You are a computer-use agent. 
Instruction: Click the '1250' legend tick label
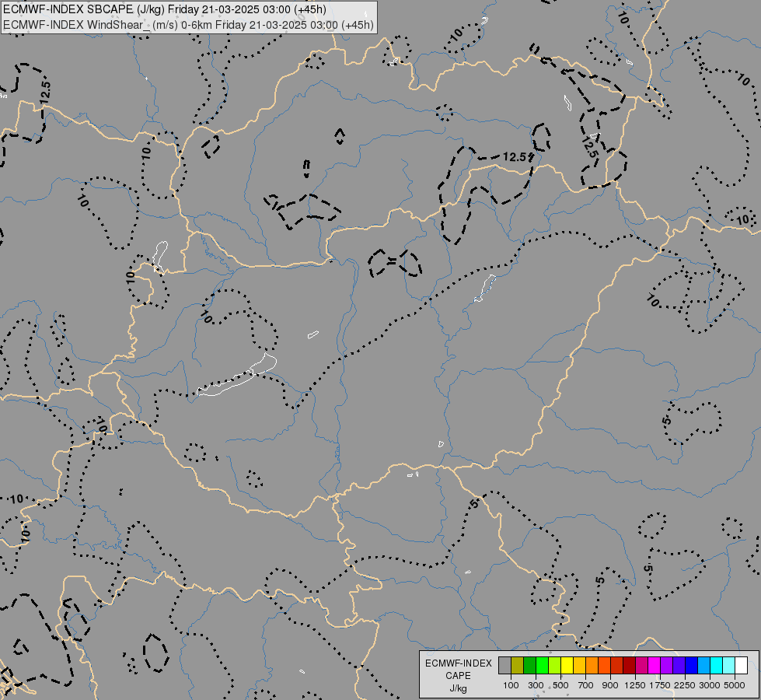click(635, 685)
